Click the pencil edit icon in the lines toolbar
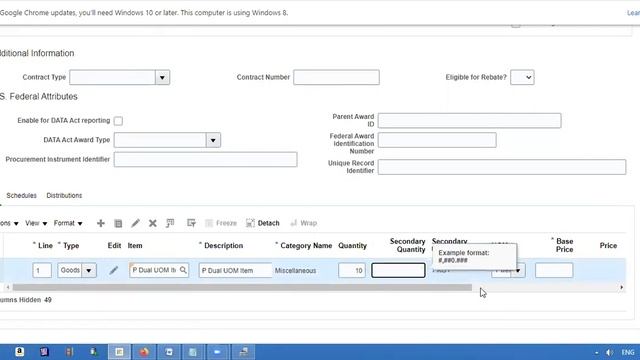Screen dimensions: 640x360 coord(135,223)
